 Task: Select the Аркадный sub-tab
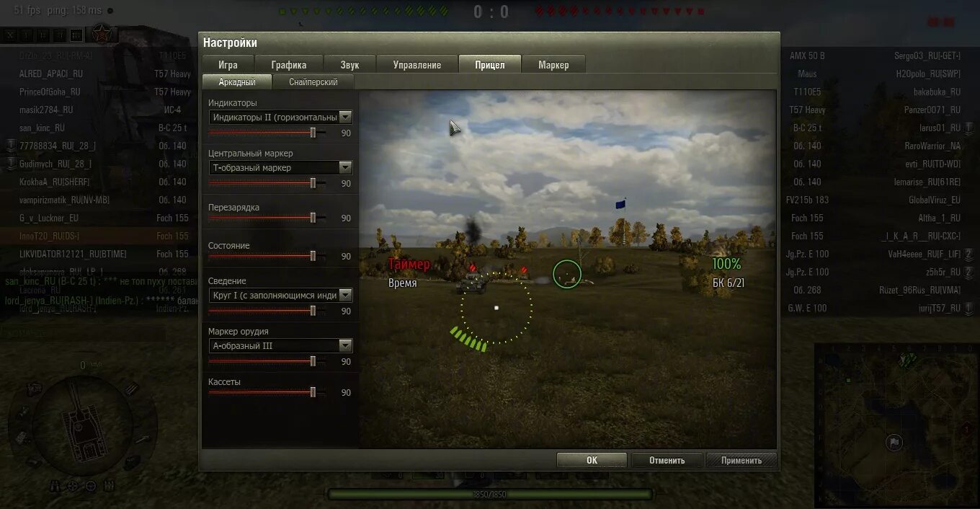coord(237,82)
